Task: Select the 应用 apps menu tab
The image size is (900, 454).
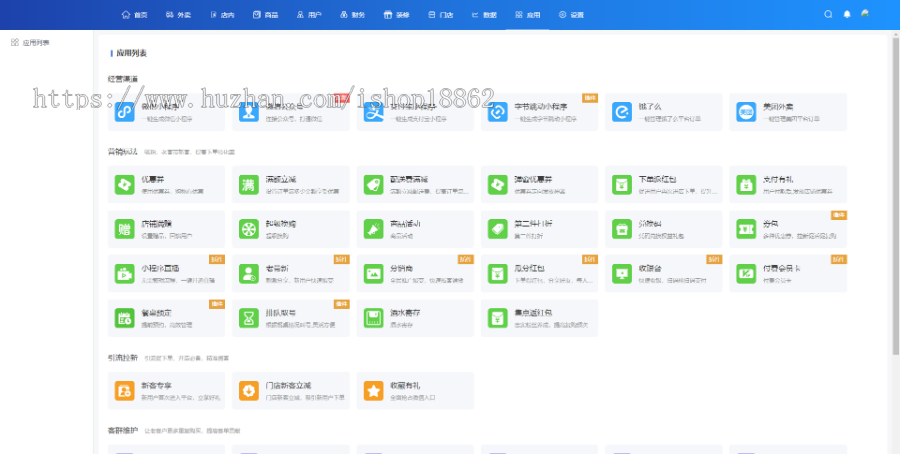Action: coord(527,15)
